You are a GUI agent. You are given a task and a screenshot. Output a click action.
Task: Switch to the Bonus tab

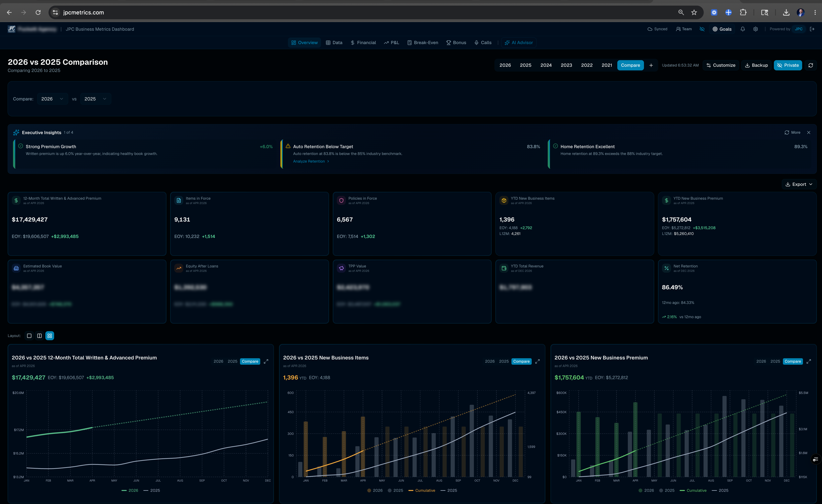[x=456, y=43]
